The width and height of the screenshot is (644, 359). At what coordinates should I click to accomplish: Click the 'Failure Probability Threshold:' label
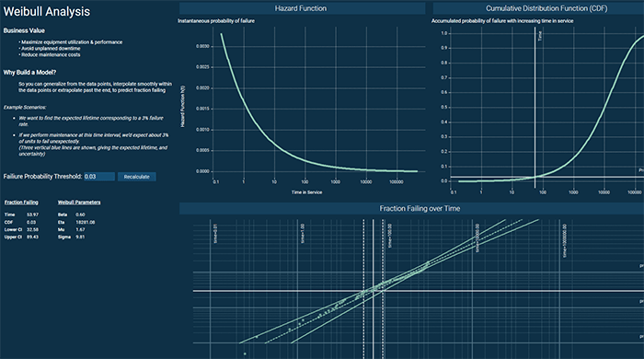click(x=42, y=177)
